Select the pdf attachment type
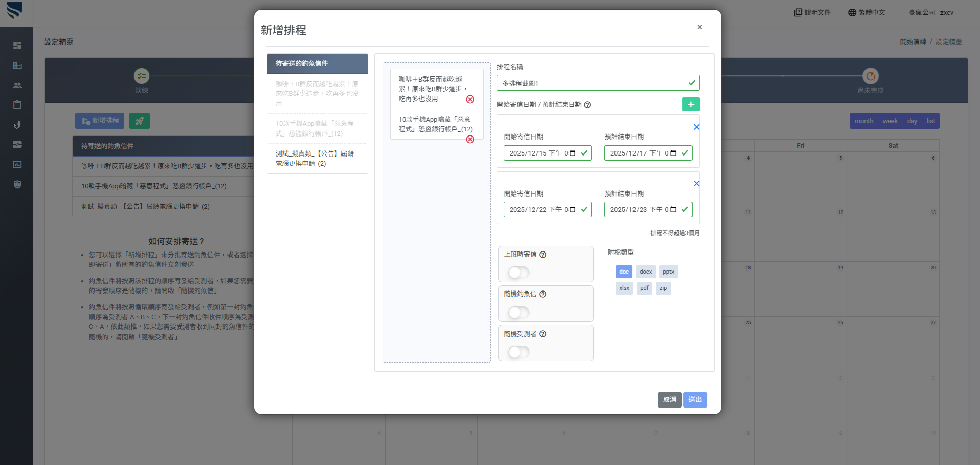This screenshot has height=465, width=980. pos(644,288)
